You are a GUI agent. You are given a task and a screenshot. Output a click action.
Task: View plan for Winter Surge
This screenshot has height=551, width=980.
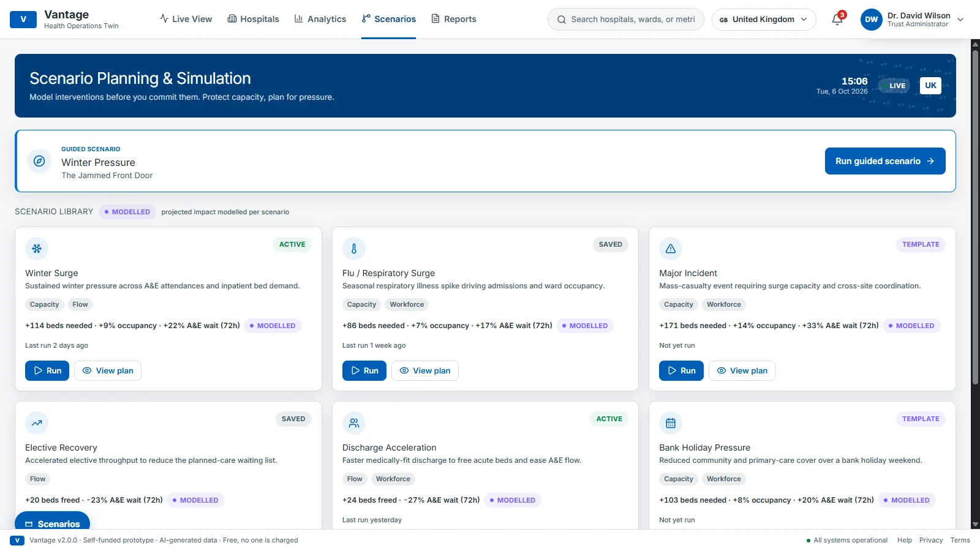tap(108, 370)
